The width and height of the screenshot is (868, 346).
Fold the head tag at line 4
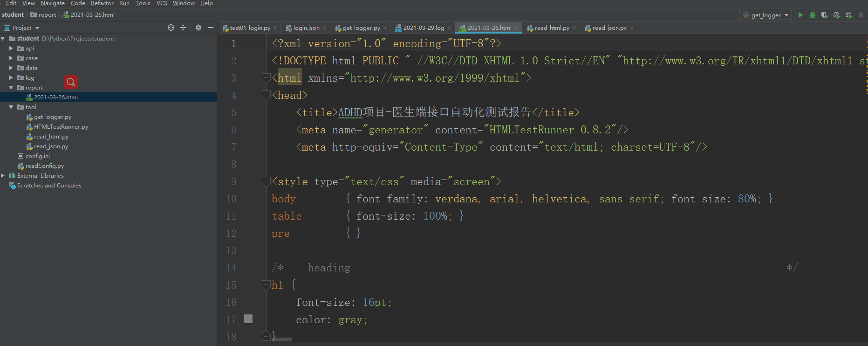pyautogui.click(x=266, y=95)
